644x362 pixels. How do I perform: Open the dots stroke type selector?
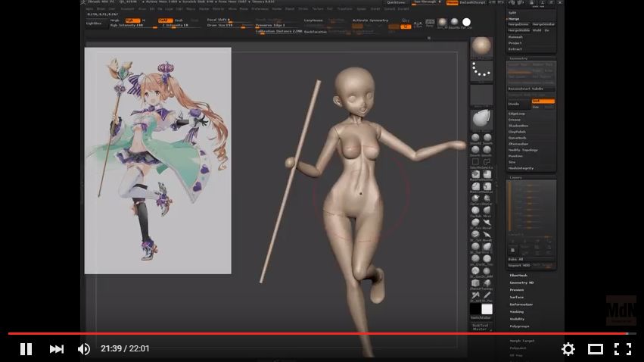point(481,71)
